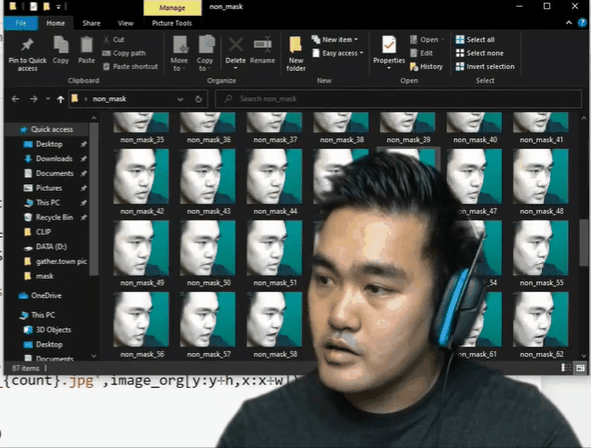Open the DATA (D:) drive
The image size is (591, 448).
[x=51, y=247]
